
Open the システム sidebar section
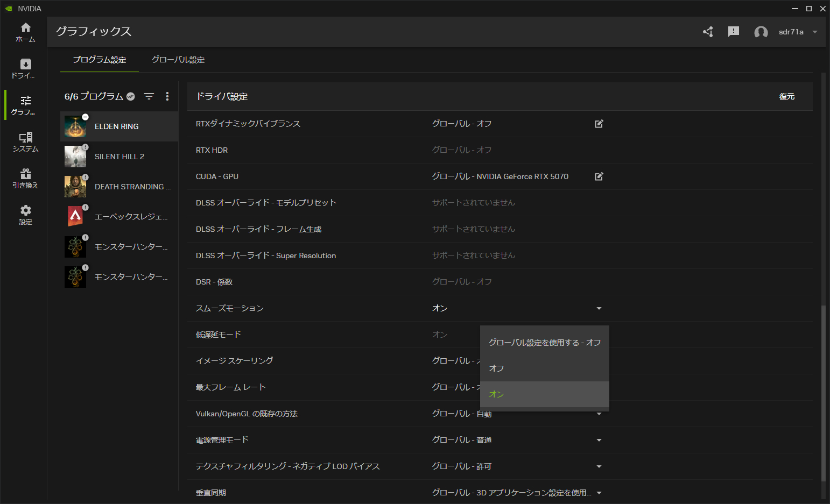pyautogui.click(x=25, y=142)
